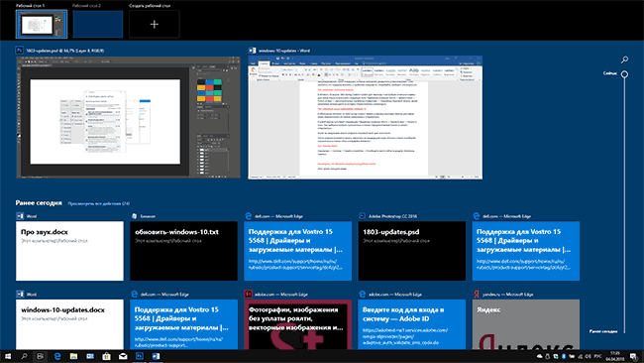Screen dimensions: 644x363
Task: Click the Photoshop icon above the 1803-updates.psd card
Action: point(362,216)
